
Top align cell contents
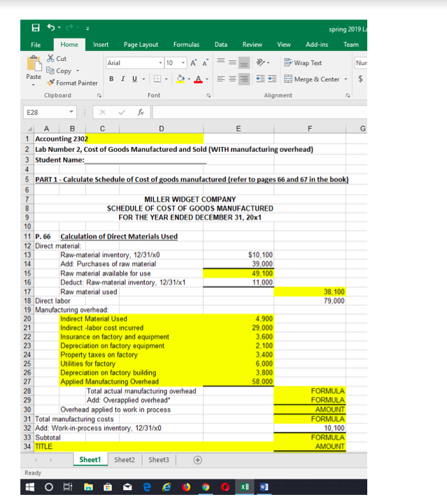click(x=220, y=61)
